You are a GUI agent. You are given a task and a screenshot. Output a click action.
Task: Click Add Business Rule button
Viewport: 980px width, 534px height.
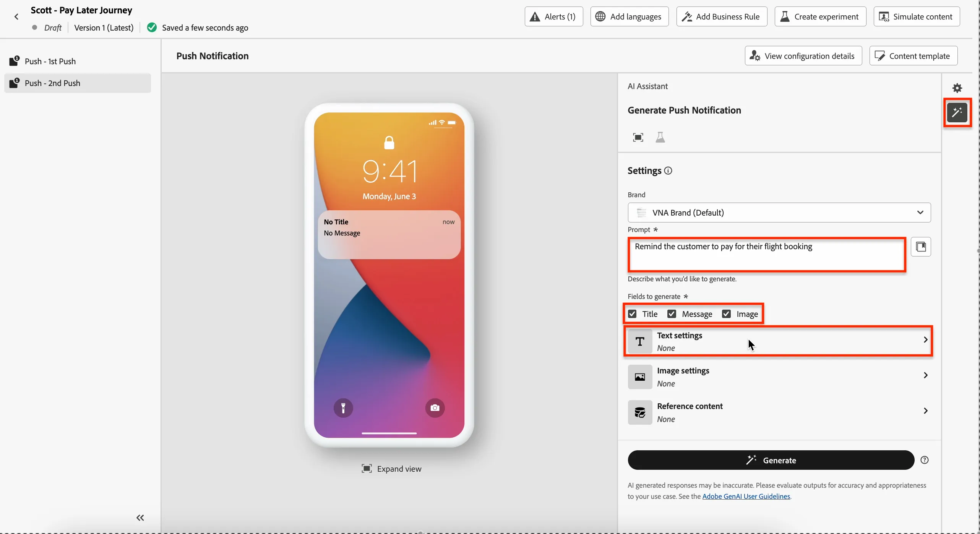coord(722,16)
